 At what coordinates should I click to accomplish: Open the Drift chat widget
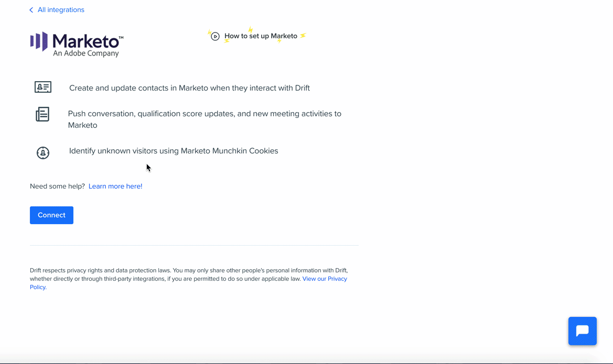[583, 331]
